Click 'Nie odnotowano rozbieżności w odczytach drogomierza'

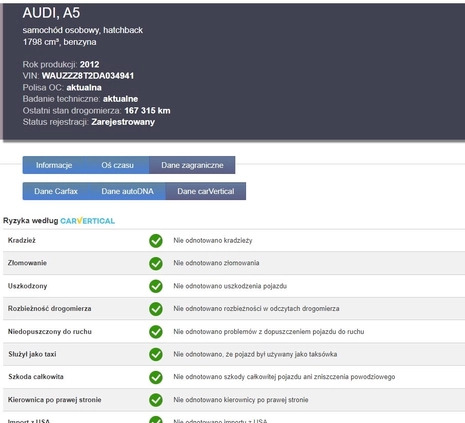[256, 308]
